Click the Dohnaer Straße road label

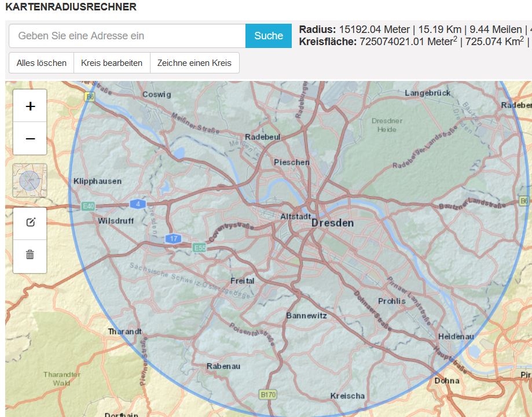[373, 311]
